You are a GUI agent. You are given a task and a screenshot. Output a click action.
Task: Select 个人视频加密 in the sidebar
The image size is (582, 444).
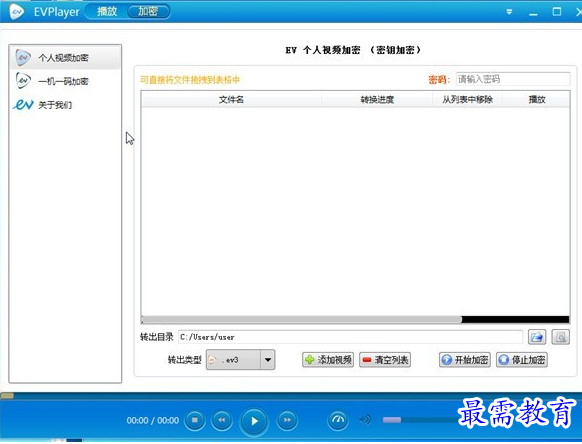[x=65, y=58]
